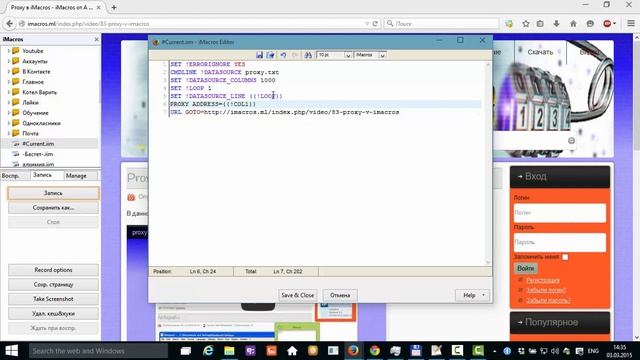
Task: Open the Help dropdown button
Action: [x=472, y=295]
